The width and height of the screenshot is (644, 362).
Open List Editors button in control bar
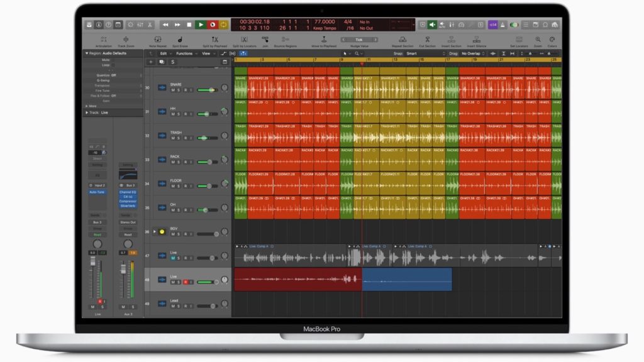[x=526, y=25]
